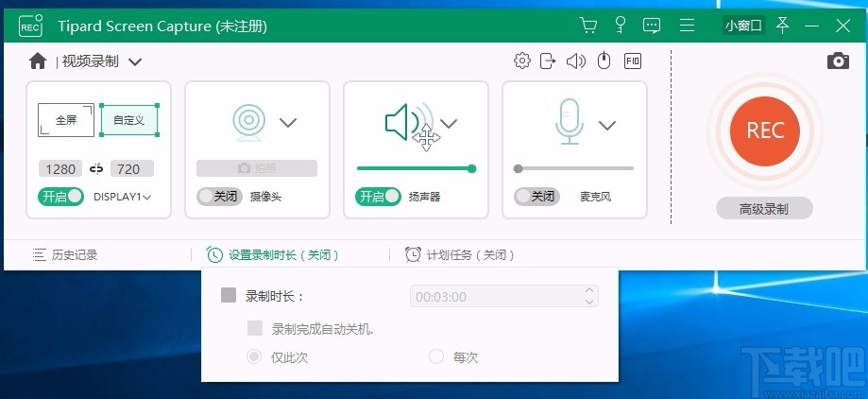Click the task schedule alarm clock icon
Viewport: 868px width, 399px height.
tap(413, 255)
